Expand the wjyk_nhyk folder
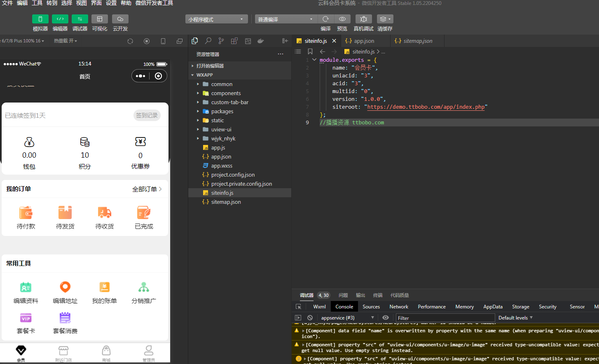Screen dimensions: 599x364 (x=240, y=138)
